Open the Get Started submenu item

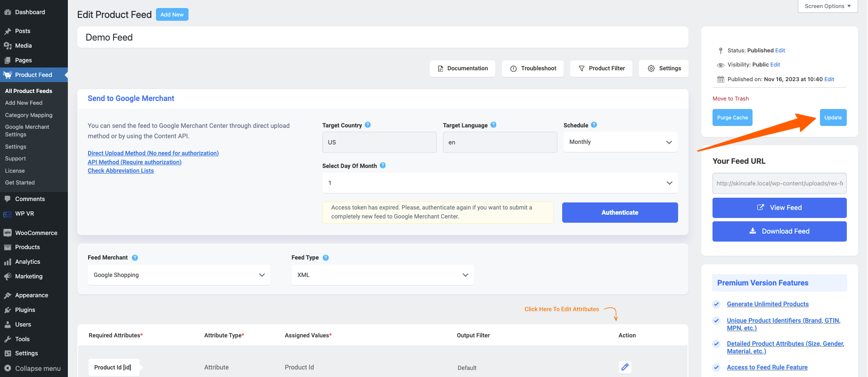[20, 183]
